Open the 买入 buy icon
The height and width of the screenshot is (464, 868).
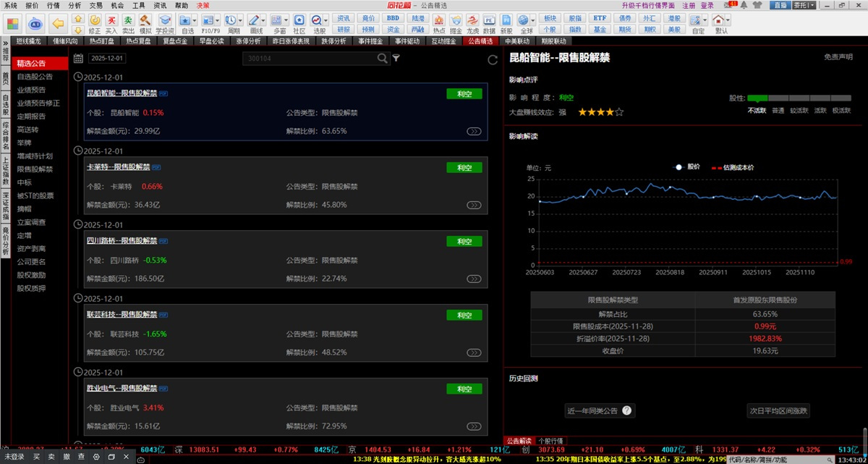[111, 20]
